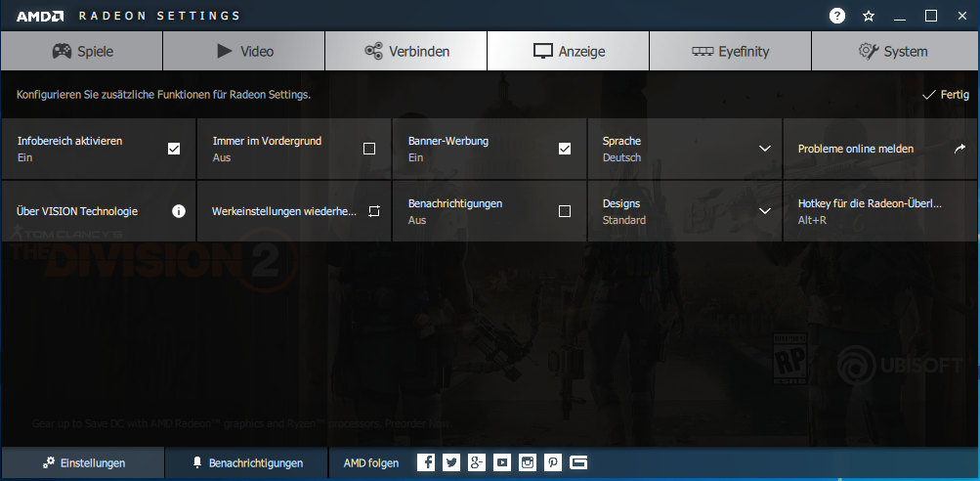The width and height of the screenshot is (980, 481).
Task: Open the AMD Gaming Evolved icon
Action: [x=578, y=462]
